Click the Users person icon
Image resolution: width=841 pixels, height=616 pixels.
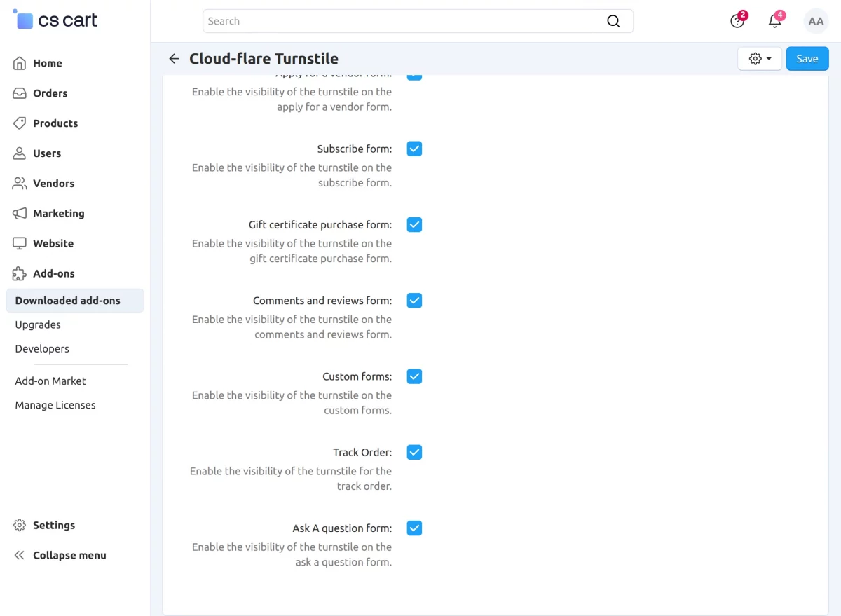20,153
